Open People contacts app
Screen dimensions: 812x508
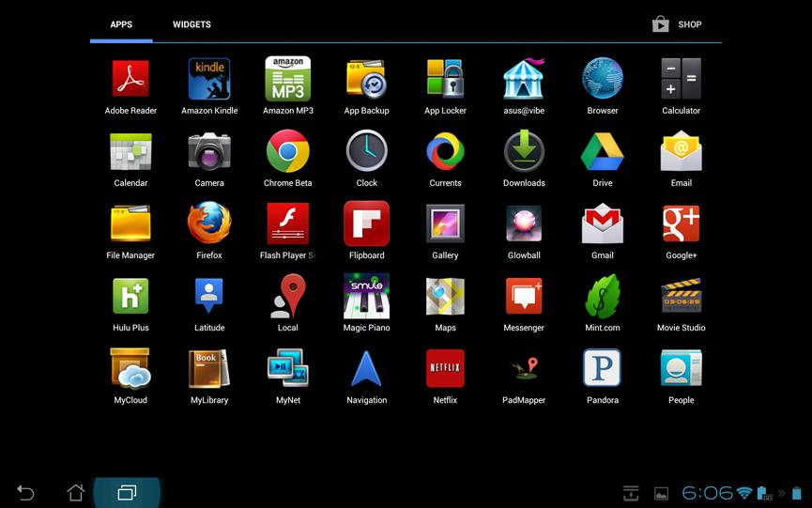click(x=681, y=369)
